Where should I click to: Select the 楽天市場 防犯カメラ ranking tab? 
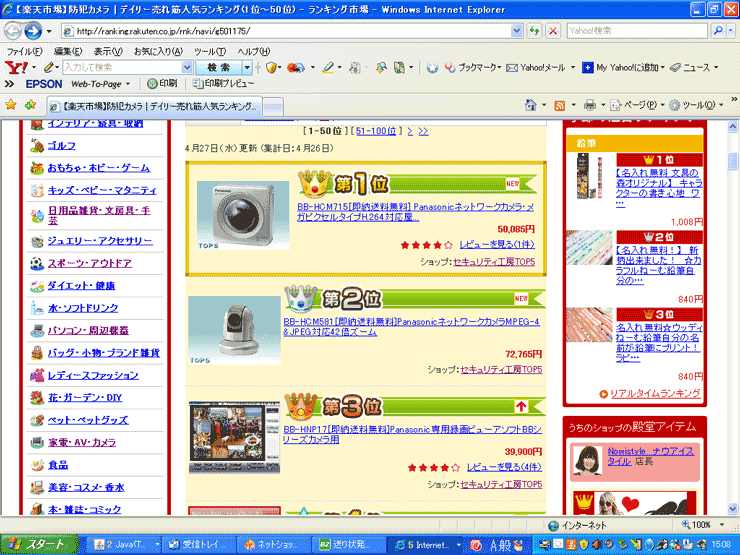point(154,107)
